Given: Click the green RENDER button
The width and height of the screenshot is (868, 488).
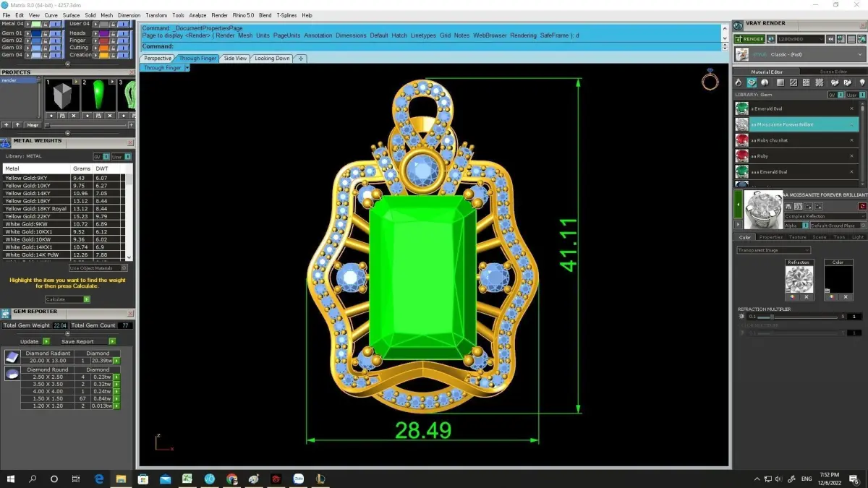Looking at the screenshot, I should coord(749,39).
